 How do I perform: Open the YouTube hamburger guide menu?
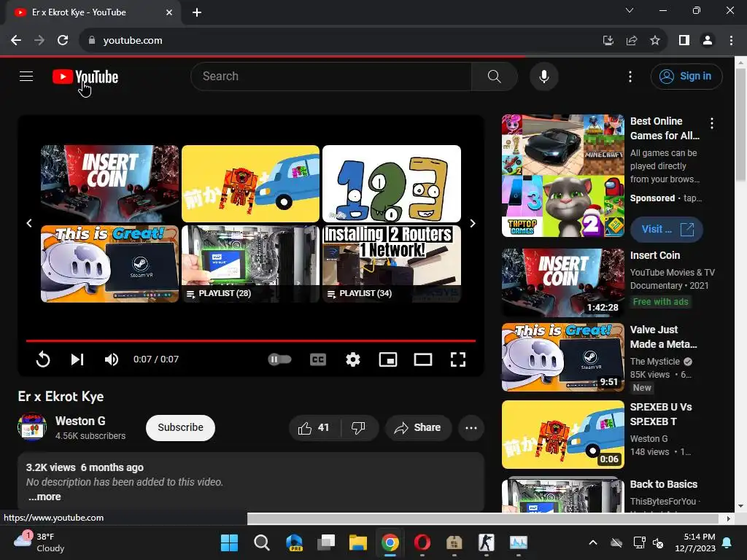click(x=26, y=76)
